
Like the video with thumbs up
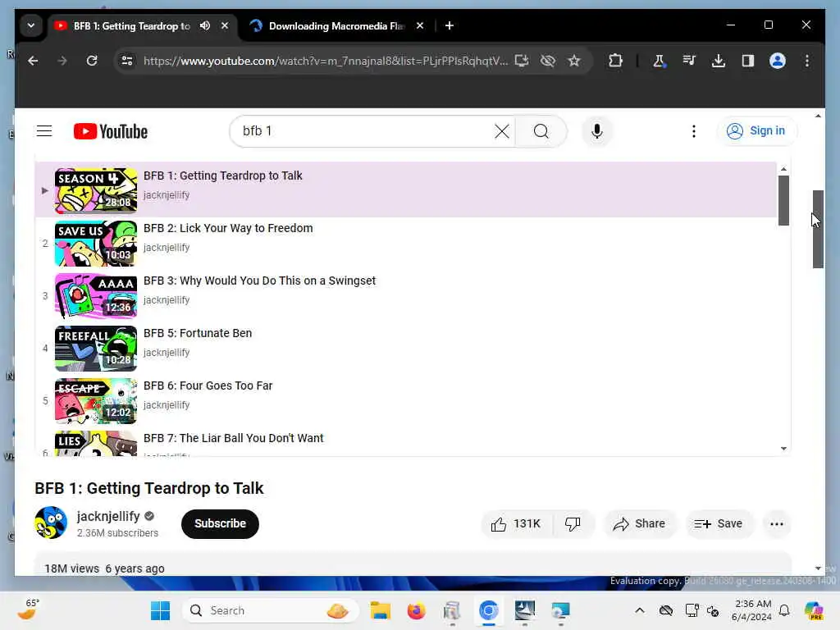(x=517, y=524)
